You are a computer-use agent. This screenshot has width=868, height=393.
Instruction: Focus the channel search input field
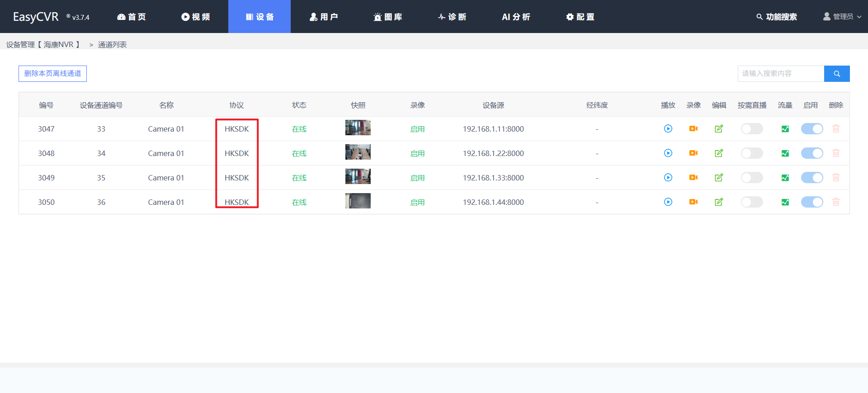point(780,74)
